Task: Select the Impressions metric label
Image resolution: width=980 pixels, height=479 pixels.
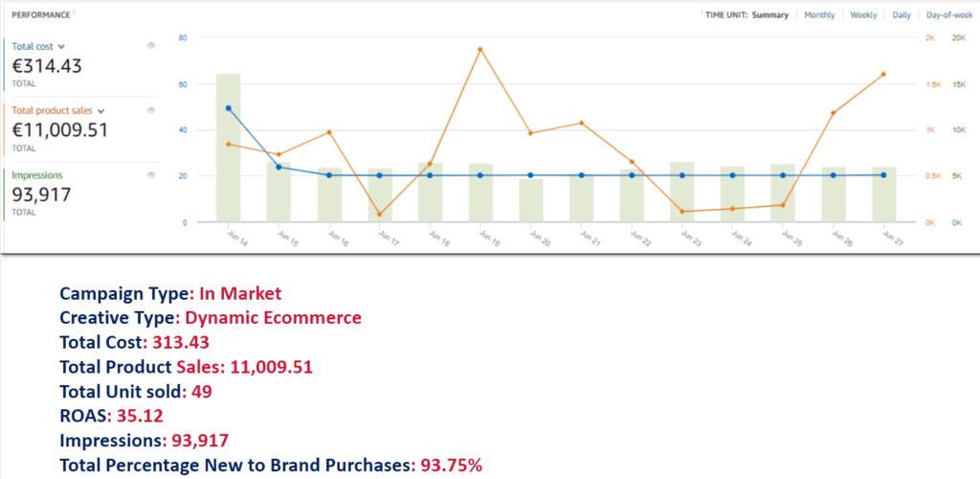Action: [37, 175]
